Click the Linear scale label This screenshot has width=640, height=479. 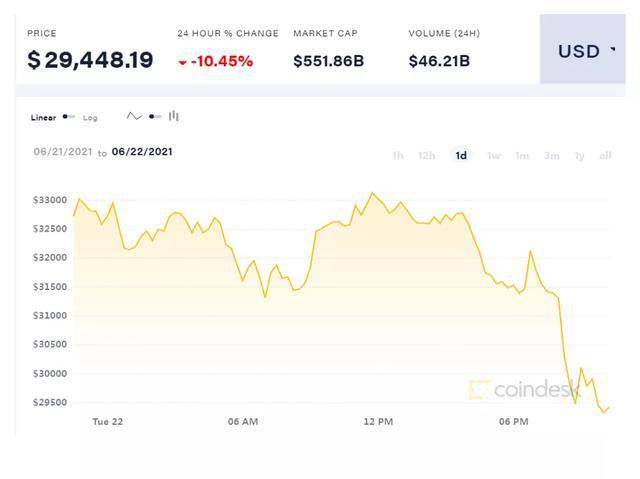(x=43, y=118)
